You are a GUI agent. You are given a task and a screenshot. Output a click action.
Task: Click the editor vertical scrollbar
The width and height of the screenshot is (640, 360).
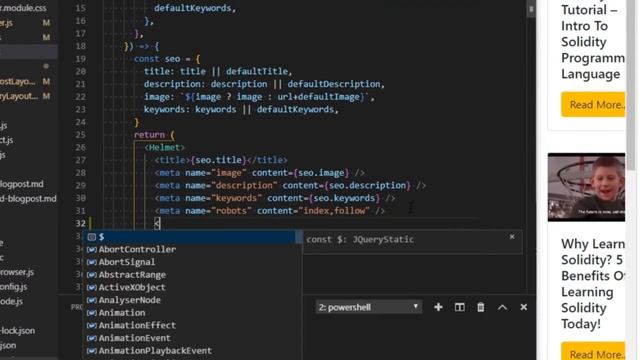(531, 9)
